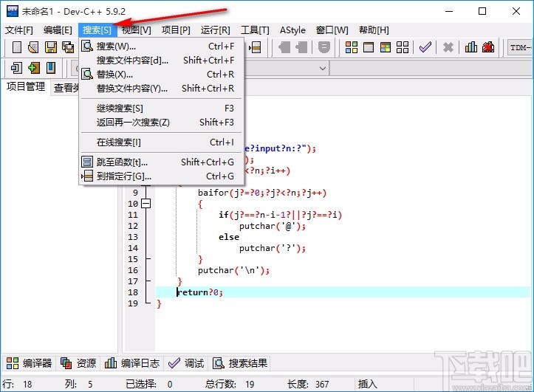Viewport: 534px width, 392px height.
Task: Click the putchar('@'); code line
Action: pyautogui.click(x=273, y=226)
